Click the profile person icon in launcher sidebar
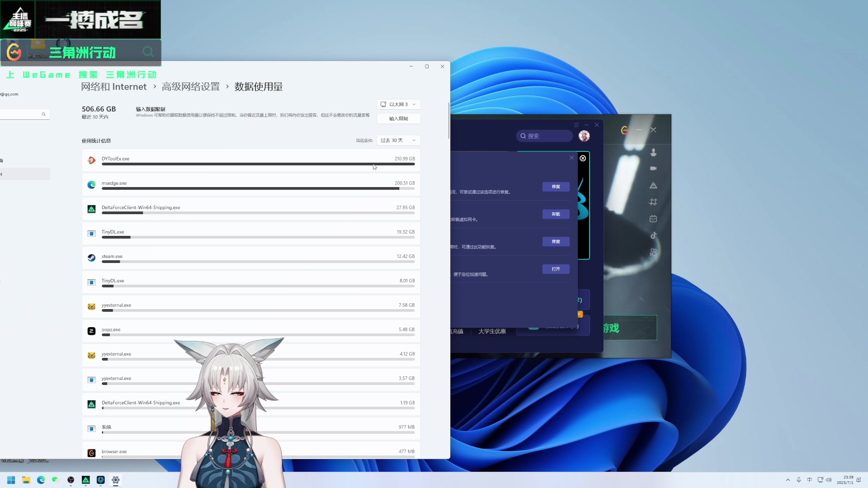This screenshot has height=488, width=868. point(653,153)
